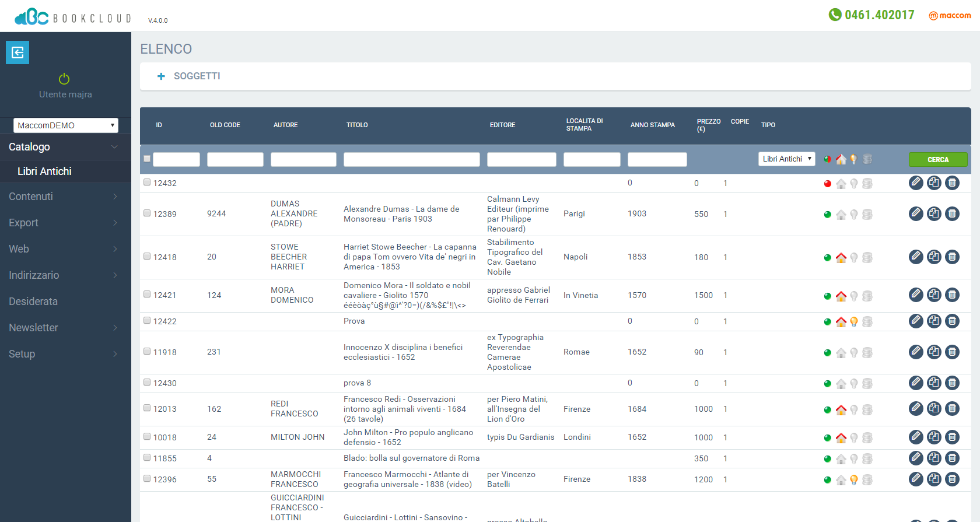This screenshot has height=522, width=980.
Task: Click the green power logout icon
Action: [64, 79]
